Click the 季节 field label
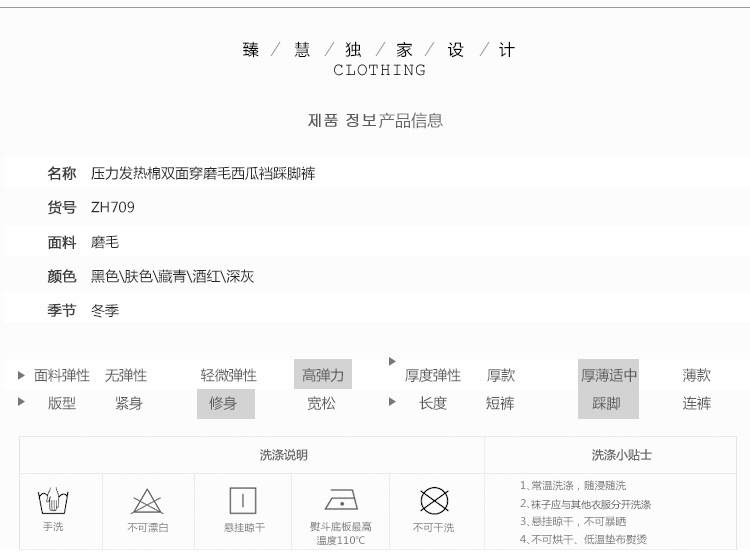 click(x=62, y=311)
